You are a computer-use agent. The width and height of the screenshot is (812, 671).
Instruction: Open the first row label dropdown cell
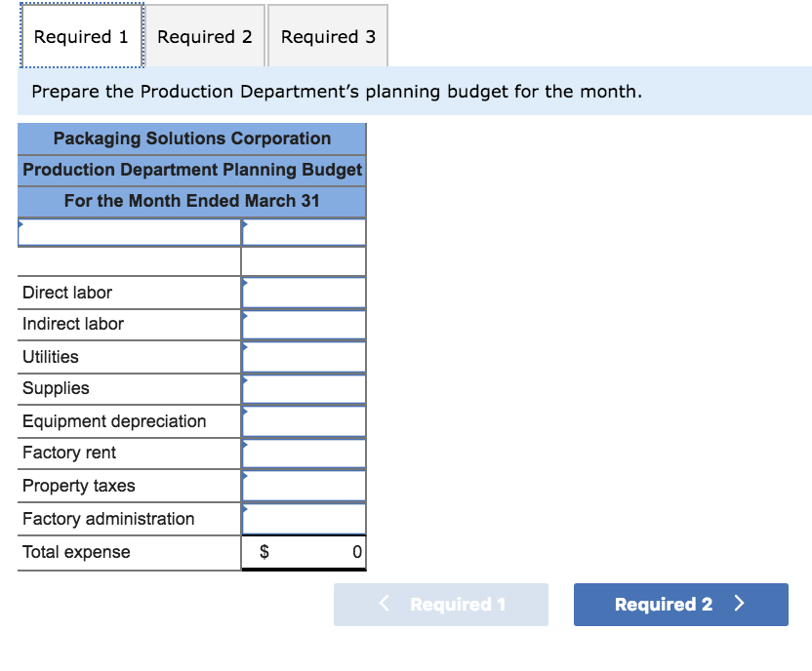pyautogui.click(x=130, y=232)
